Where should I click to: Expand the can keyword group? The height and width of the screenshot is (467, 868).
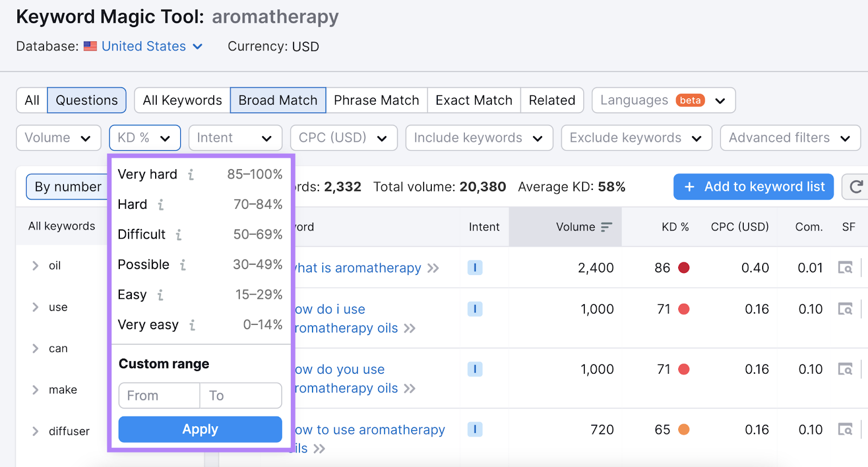[x=35, y=348]
